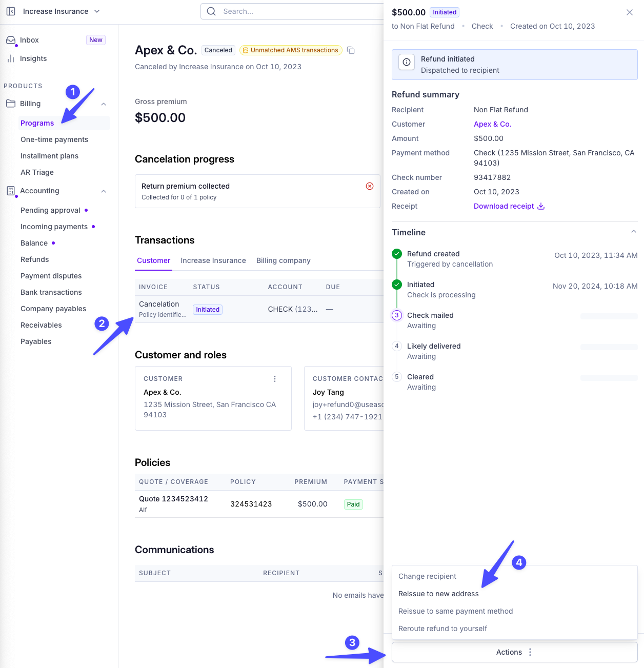Open the Increase Insurance workspace dropdown

click(x=61, y=11)
